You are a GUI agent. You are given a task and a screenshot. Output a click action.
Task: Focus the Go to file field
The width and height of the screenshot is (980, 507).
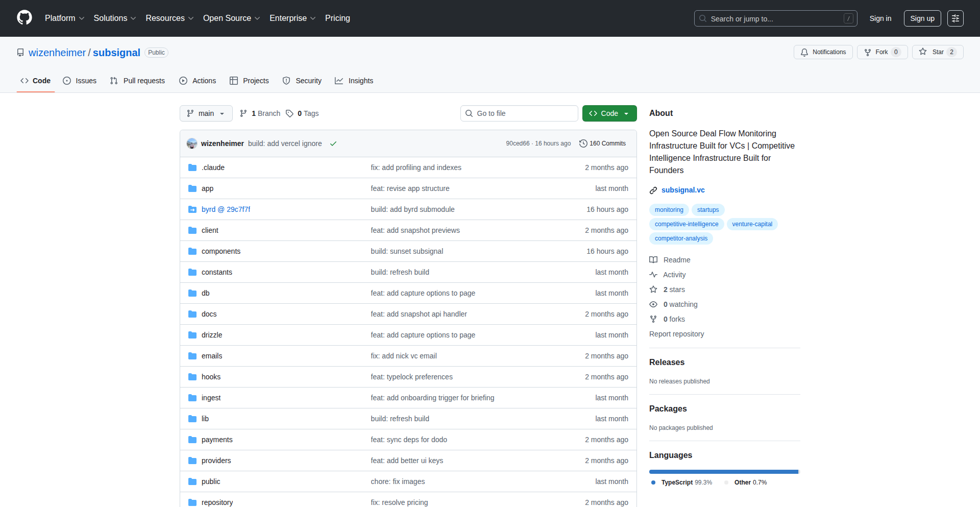pyautogui.click(x=519, y=113)
